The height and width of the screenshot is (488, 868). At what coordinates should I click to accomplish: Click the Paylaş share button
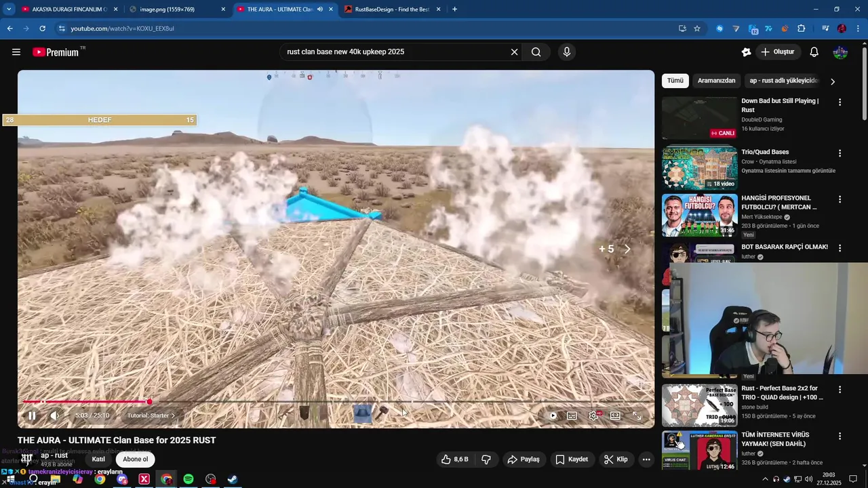tap(524, 460)
